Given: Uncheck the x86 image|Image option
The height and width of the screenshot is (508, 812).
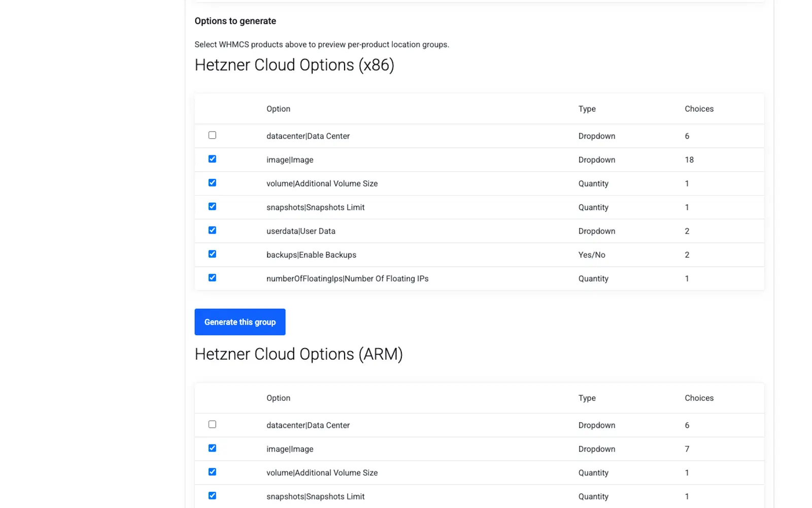Looking at the screenshot, I should pos(212,159).
